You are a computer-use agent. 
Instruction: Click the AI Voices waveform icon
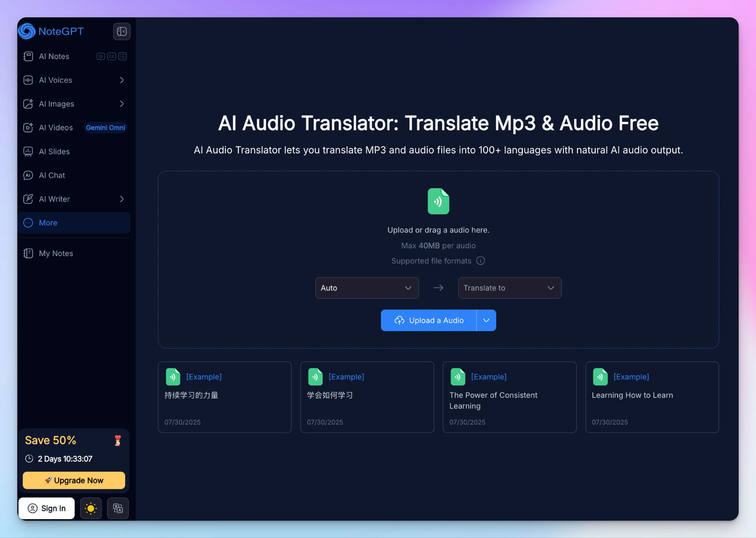click(28, 80)
